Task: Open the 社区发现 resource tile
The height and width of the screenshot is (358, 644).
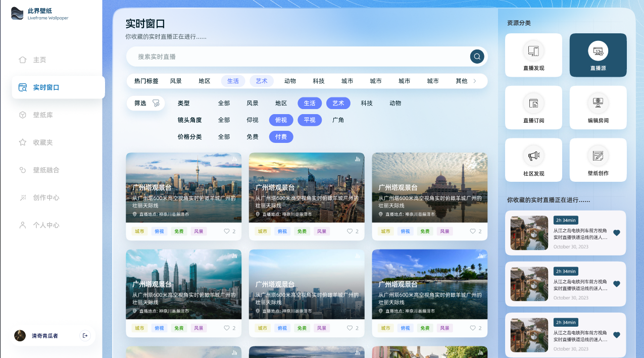Action: pyautogui.click(x=533, y=160)
